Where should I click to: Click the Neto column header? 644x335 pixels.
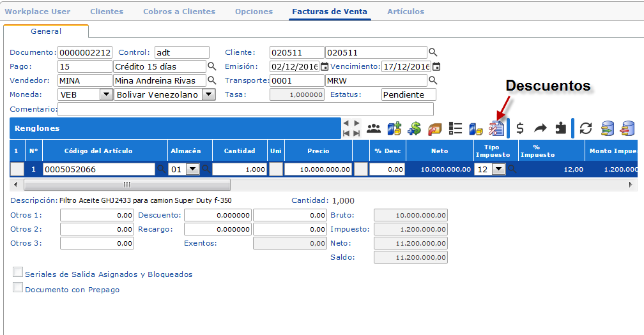click(440, 151)
